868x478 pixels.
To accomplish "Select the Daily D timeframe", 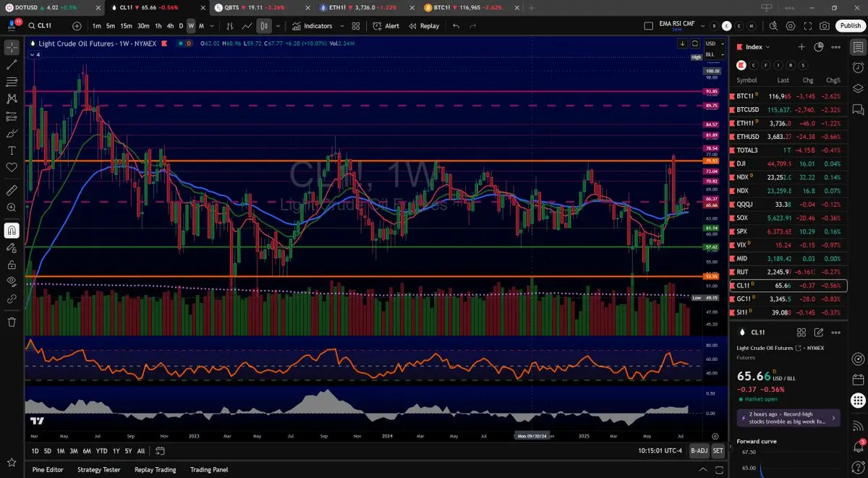I will (x=181, y=25).
